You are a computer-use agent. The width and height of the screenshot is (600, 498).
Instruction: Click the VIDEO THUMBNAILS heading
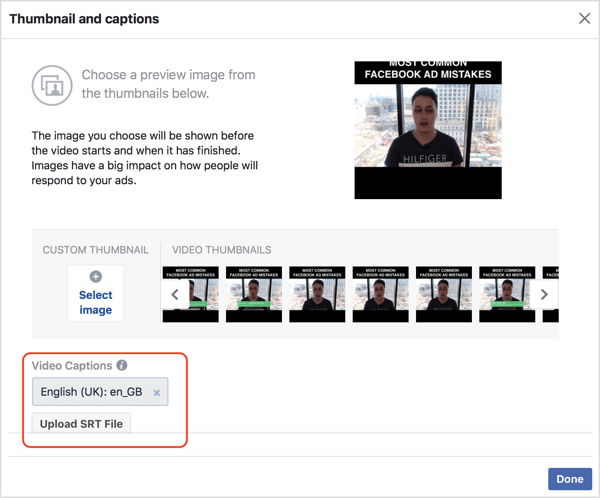(222, 250)
